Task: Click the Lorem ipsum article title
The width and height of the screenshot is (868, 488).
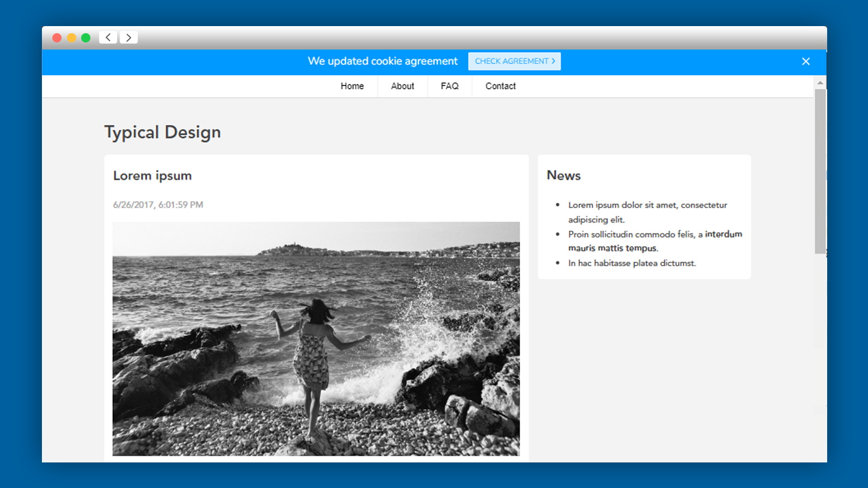Action: (x=152, y=176)
